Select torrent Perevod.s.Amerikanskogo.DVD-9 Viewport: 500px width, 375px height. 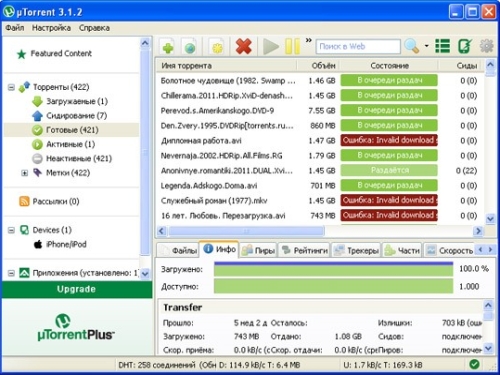217,111
